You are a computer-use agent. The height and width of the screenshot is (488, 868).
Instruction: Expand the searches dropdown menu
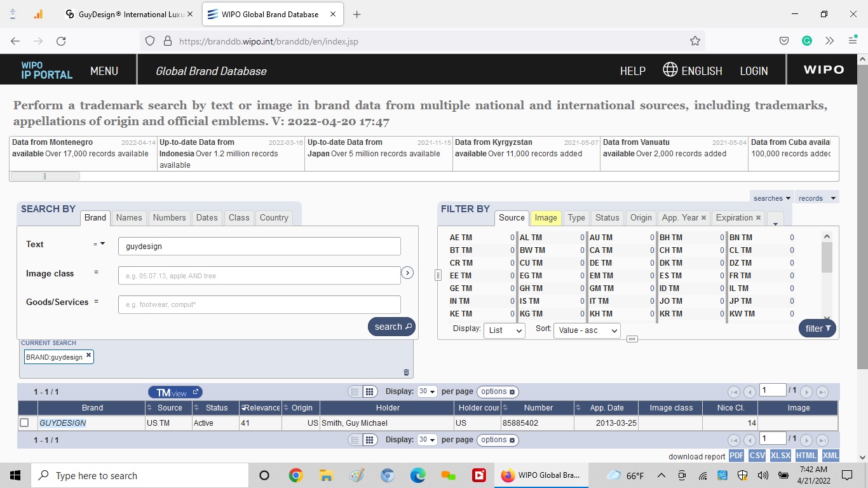[x=771, y=198]
